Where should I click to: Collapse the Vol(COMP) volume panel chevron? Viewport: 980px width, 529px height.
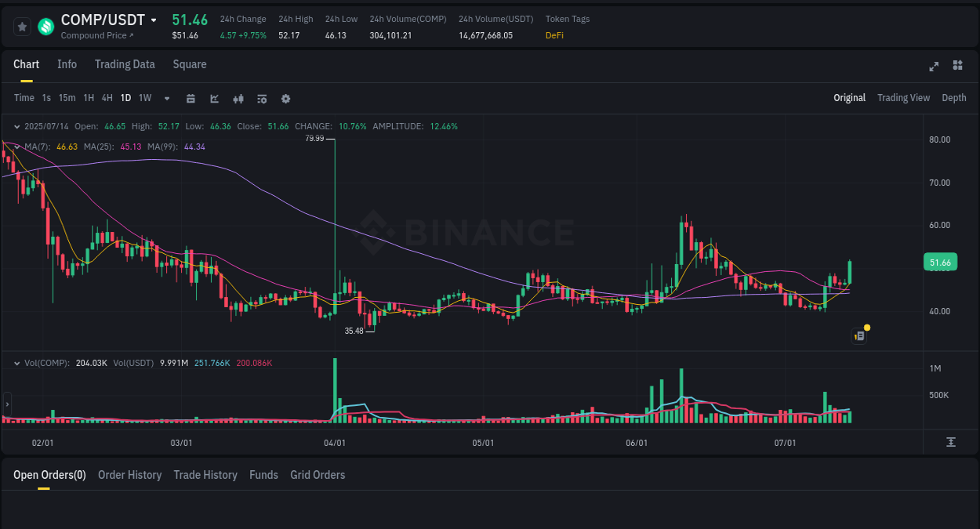coord(17,363)
